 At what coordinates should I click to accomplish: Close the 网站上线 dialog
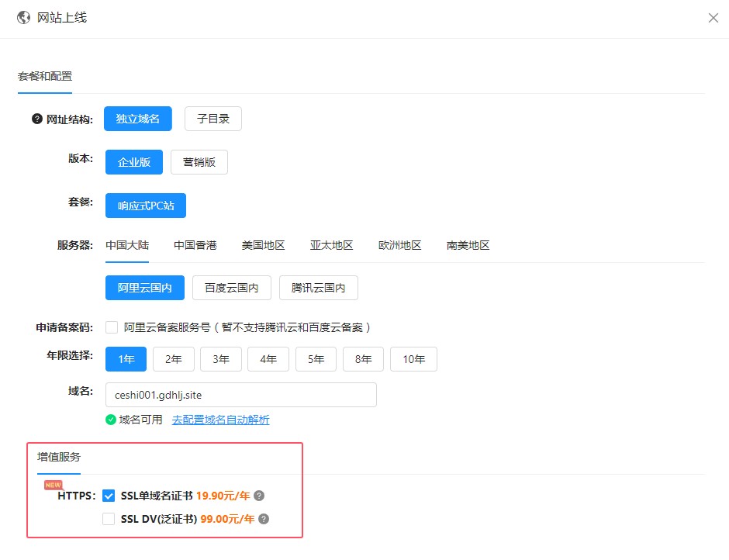(x=713, y=18)
